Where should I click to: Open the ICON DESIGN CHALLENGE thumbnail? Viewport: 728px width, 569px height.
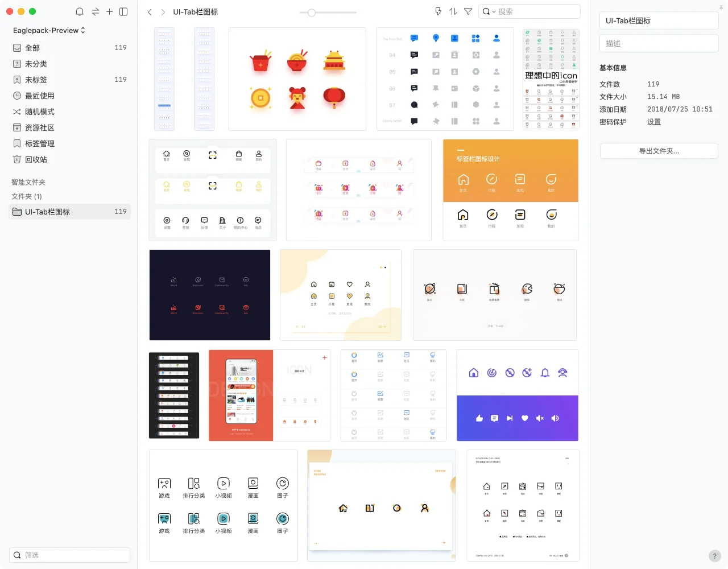click(523, 506)
